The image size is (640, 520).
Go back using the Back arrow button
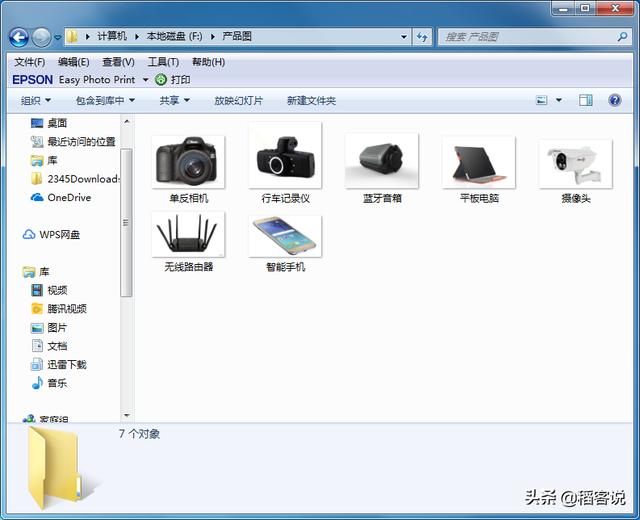coord(19,38)
